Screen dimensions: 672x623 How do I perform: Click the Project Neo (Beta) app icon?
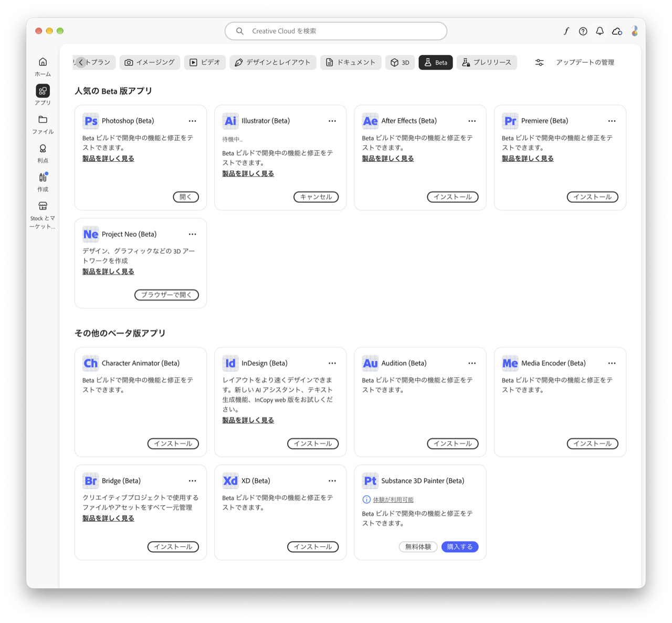click(x=91, y=234)
